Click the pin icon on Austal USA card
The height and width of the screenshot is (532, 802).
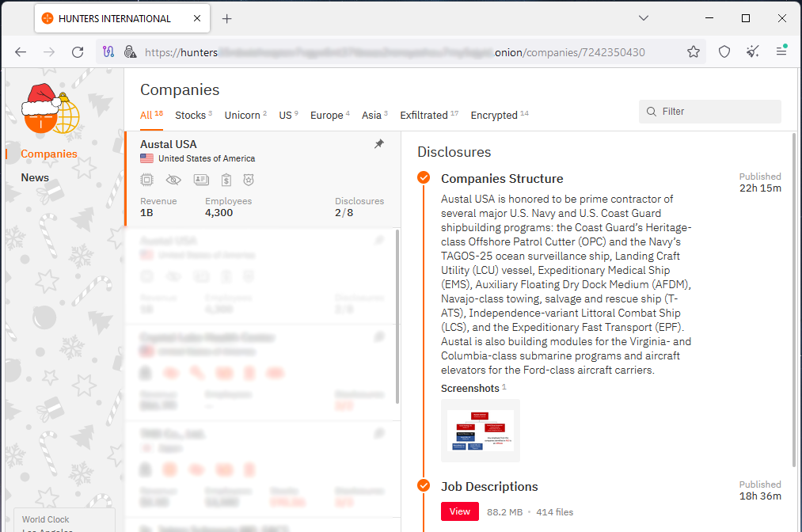(x=379, y=144)
